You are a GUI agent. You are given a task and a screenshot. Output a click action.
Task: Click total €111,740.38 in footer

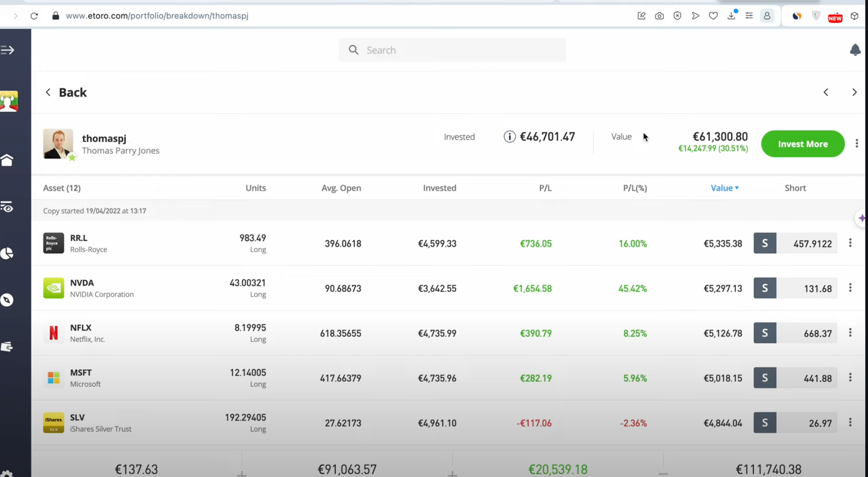pyautogui.click(x=769, y=469)
